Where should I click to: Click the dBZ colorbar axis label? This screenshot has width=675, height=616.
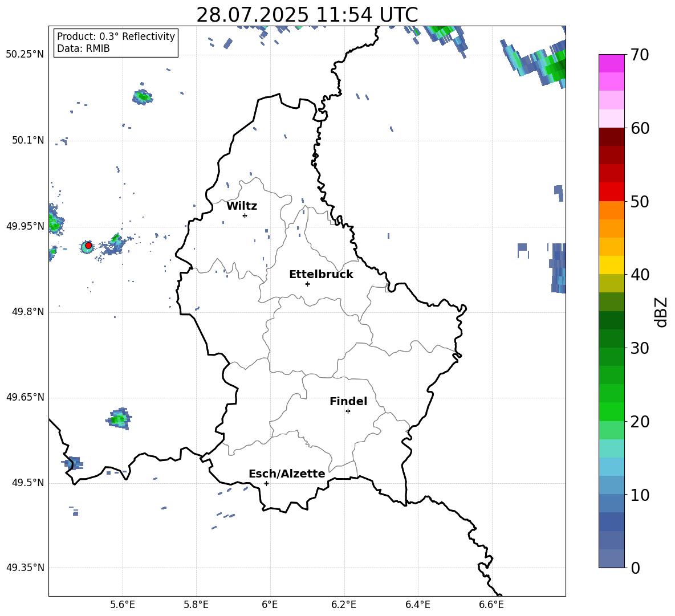(662, 312)
